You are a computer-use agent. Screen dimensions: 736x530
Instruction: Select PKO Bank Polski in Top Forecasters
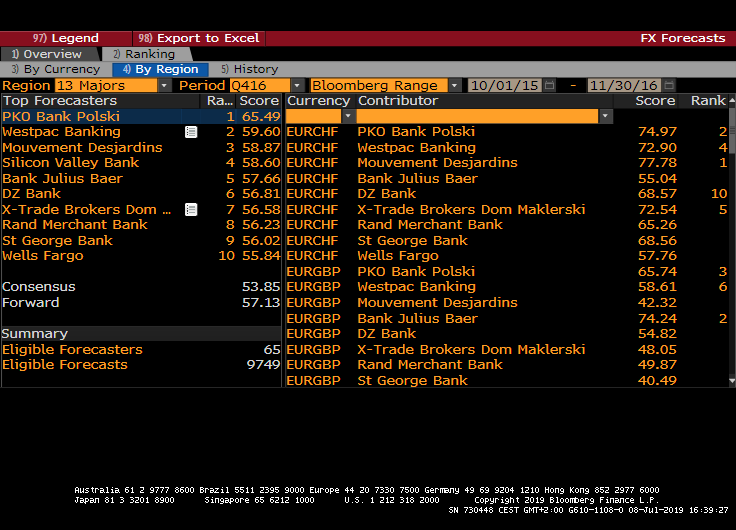(60, 117)
